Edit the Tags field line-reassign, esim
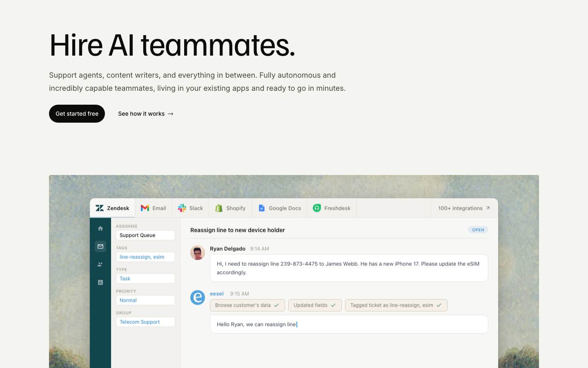This screenshot has height=368, width=588. [x=145, y=257]
